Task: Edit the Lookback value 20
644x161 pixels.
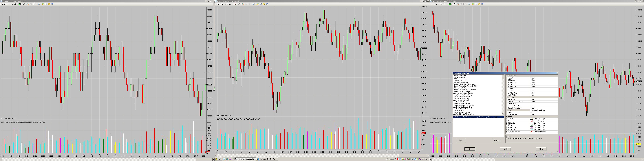Action: [x=544, y=89]
